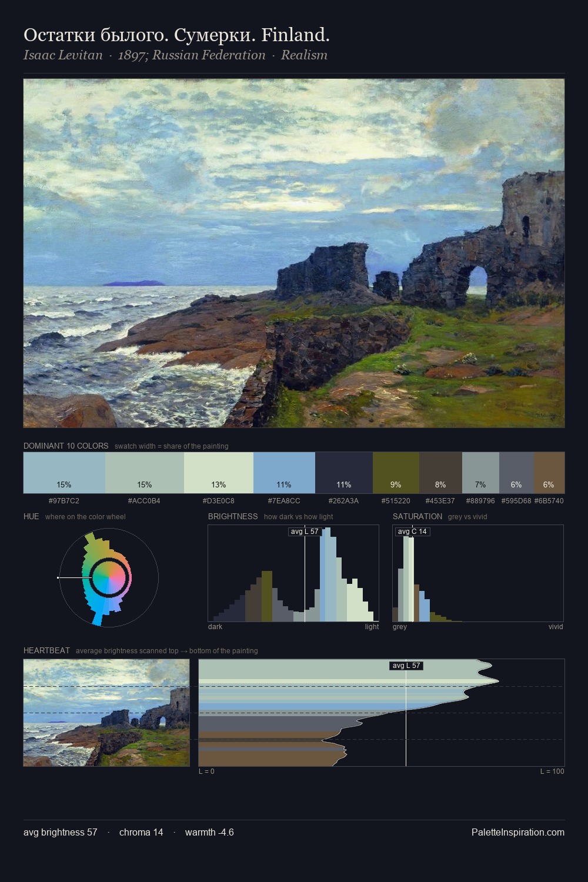Click the 'L = 0' axis label
This screenshot has width=588, height=882.
click(x=206, y=771)
